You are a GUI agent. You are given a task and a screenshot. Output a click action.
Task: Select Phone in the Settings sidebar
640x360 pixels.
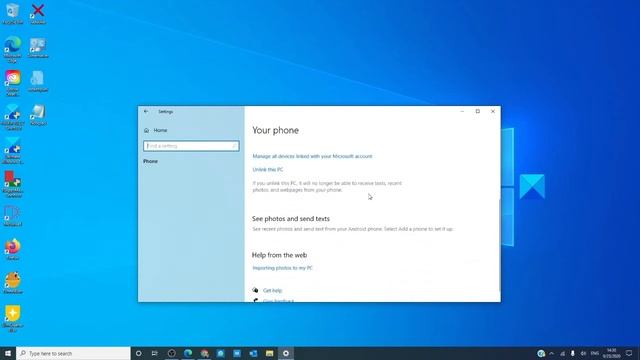point(150,161)
